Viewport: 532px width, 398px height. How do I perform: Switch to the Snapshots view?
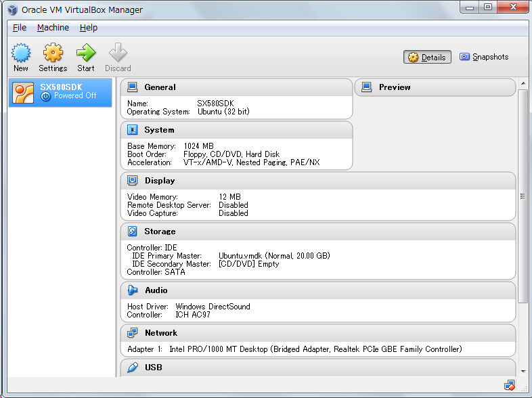[x=484, y=57]
